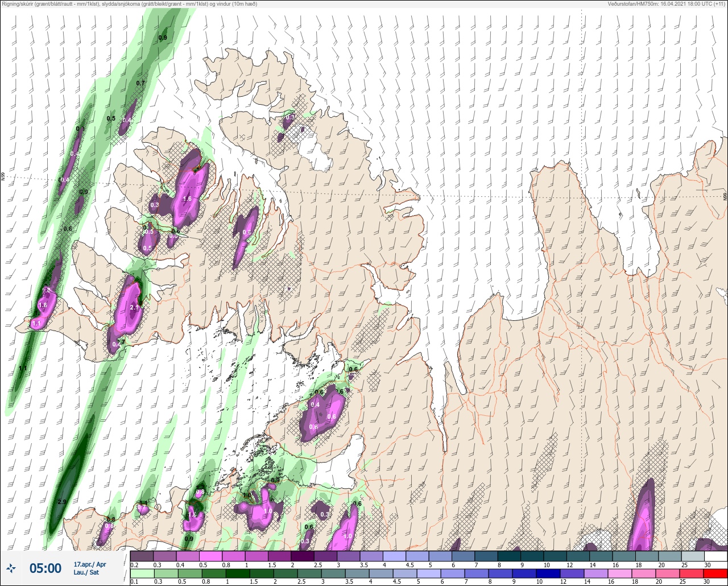Click the 2.1 snowfall value on the map
This screenshot has height=586, width=728.
[x=135, y=307]
